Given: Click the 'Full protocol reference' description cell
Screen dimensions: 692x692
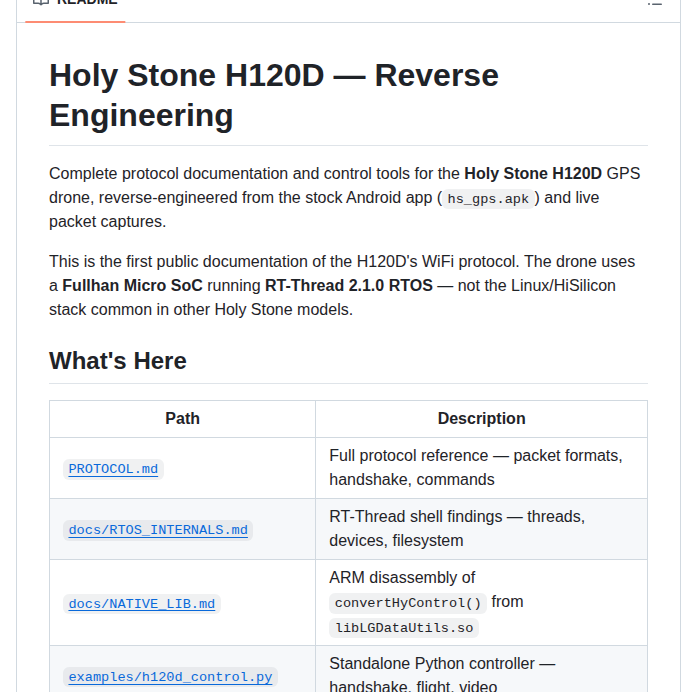Looking at the screenshot, I should click(481, 468).
